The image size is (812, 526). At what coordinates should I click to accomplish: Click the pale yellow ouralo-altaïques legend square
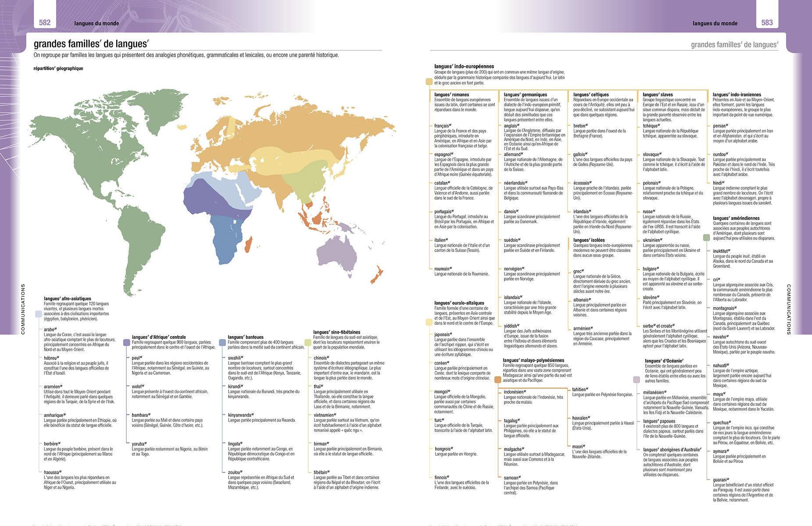(x=429, y=322)
